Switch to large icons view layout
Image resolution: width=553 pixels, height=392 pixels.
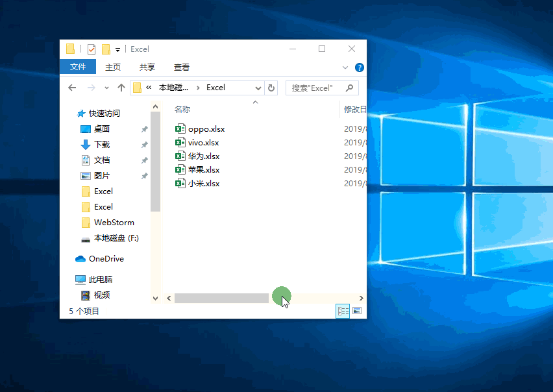click(356, 311)
